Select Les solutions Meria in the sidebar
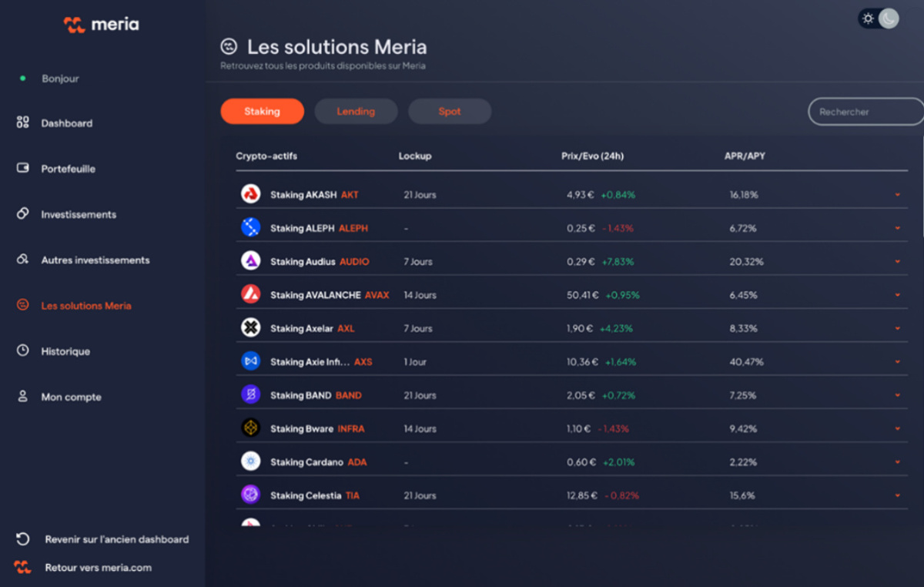Viewport: 924px width, 587px height. pyautogui.click(x=86, y=306)
